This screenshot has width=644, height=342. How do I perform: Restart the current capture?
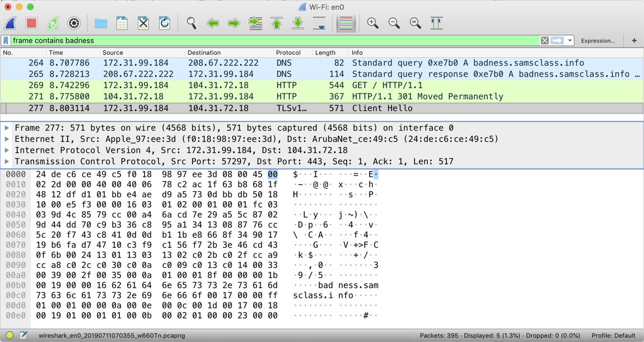53,23
